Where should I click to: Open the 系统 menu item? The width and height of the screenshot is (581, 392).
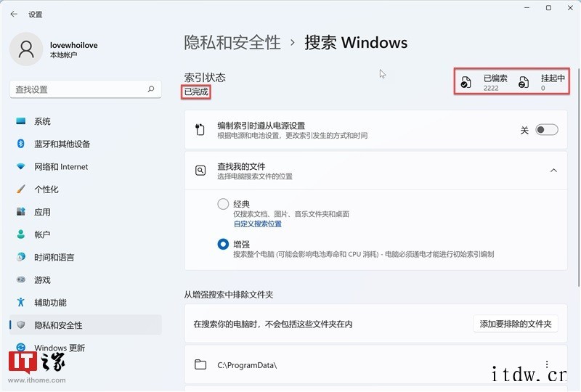coord(86,121)
